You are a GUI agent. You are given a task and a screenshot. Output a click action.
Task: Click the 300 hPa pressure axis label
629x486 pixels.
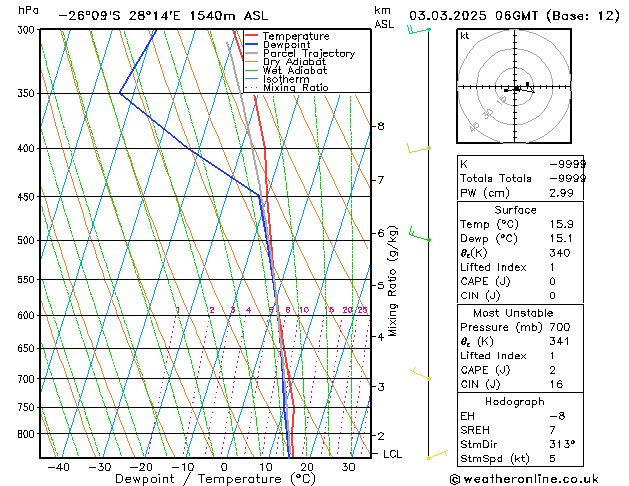click(28, 30)
